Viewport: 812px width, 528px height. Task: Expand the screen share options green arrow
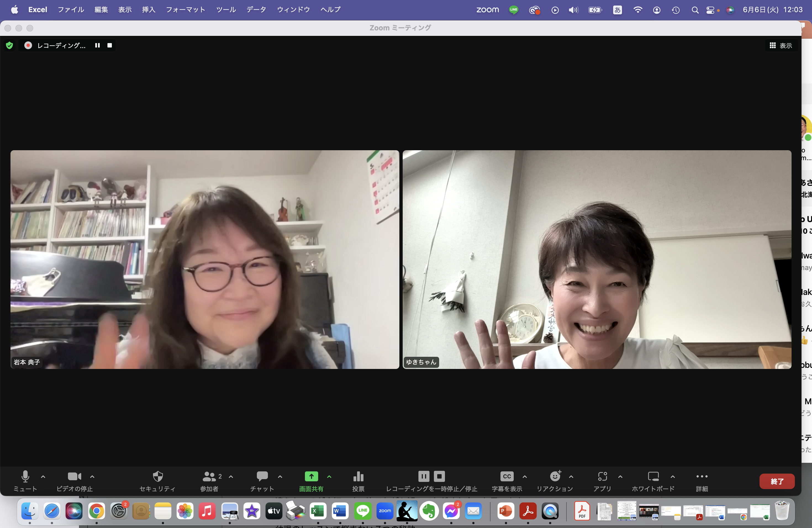point(329,476)
